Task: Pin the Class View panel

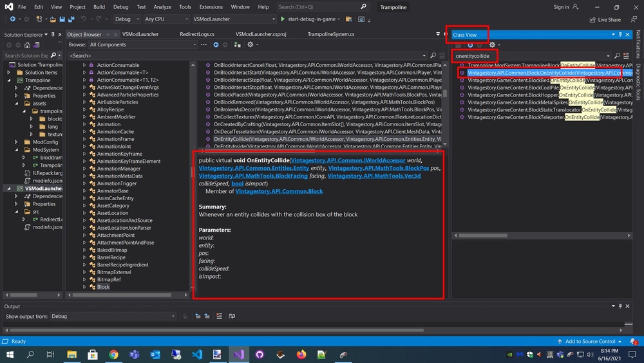Action: click(x=620, y=34)
